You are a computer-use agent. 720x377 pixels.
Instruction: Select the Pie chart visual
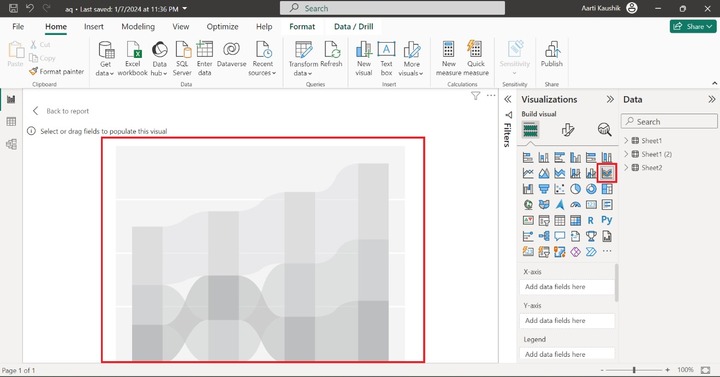tap(575, 189)
